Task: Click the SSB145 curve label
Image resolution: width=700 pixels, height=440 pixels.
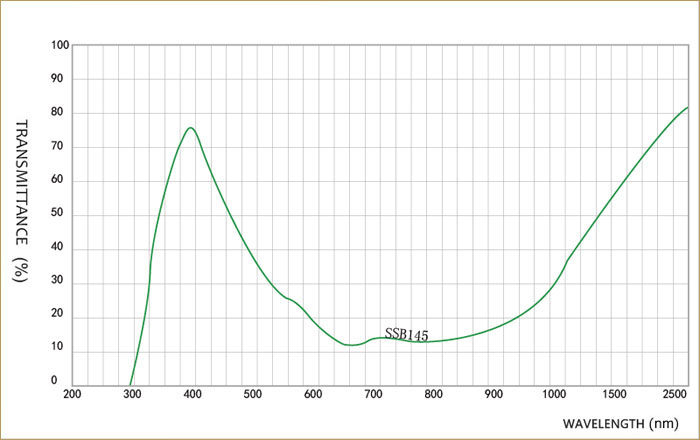Action: [406, 334]
